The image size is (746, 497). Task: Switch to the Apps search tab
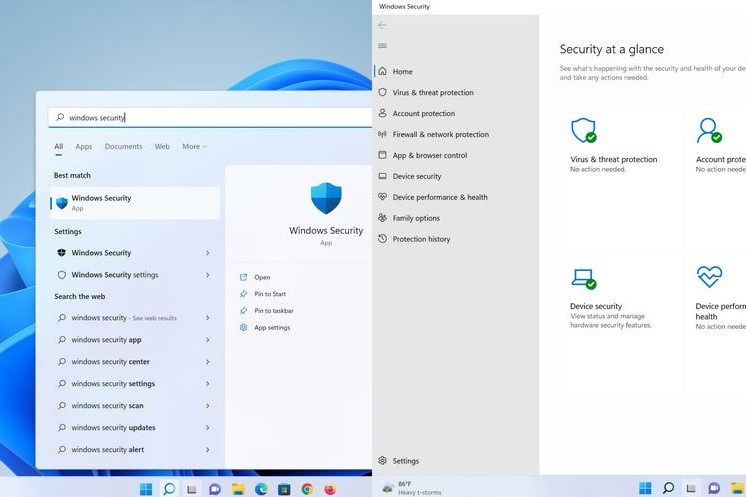[x=84, y=147]
